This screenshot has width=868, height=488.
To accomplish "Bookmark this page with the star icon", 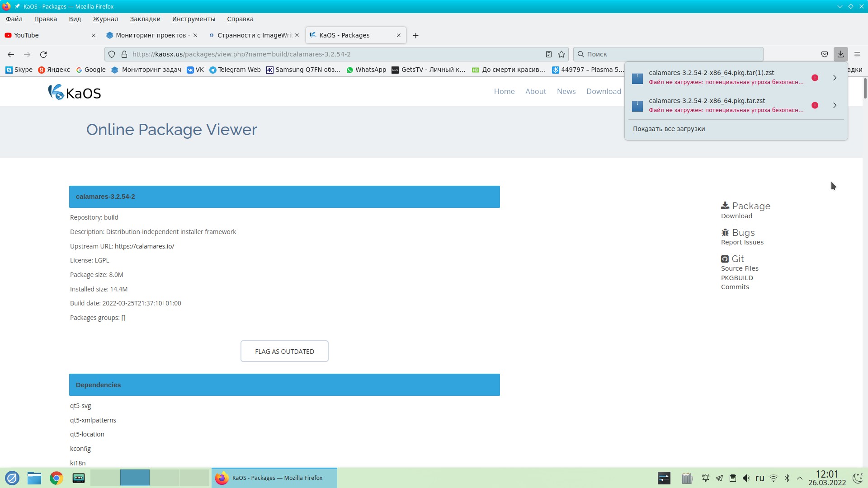I will tap(561, 54).
